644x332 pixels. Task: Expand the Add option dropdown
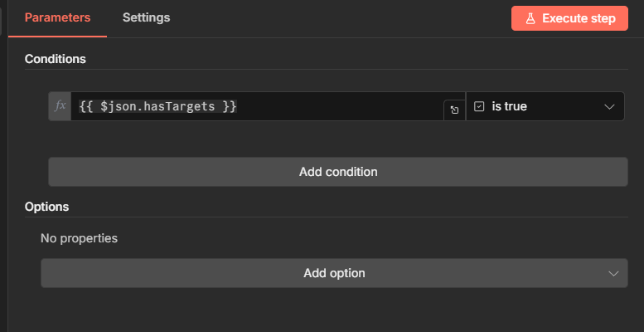point(334,273)
